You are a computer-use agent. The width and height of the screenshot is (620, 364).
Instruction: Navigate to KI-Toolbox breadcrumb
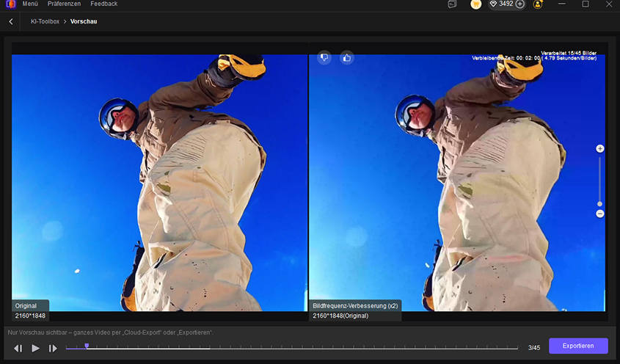coord(45,21)
